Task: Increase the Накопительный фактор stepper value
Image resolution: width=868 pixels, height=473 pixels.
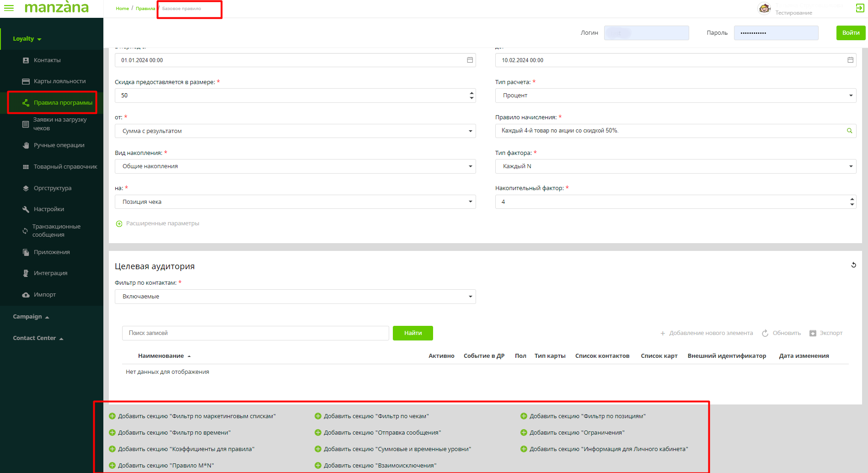Action: pyautogui.click(x=852, y=199)
